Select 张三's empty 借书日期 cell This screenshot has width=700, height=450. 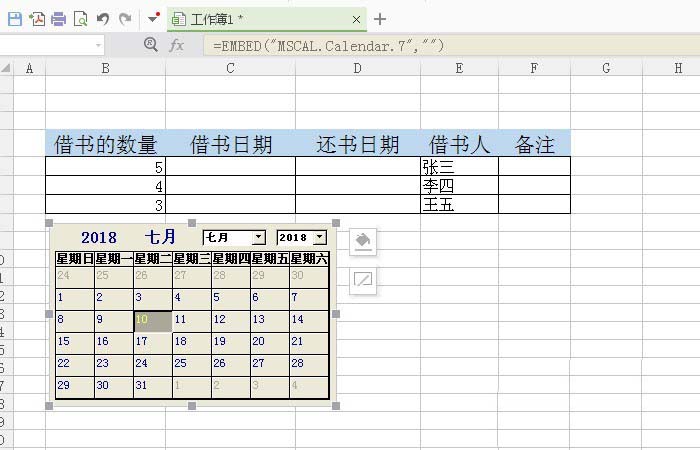[x=230, y=166]
